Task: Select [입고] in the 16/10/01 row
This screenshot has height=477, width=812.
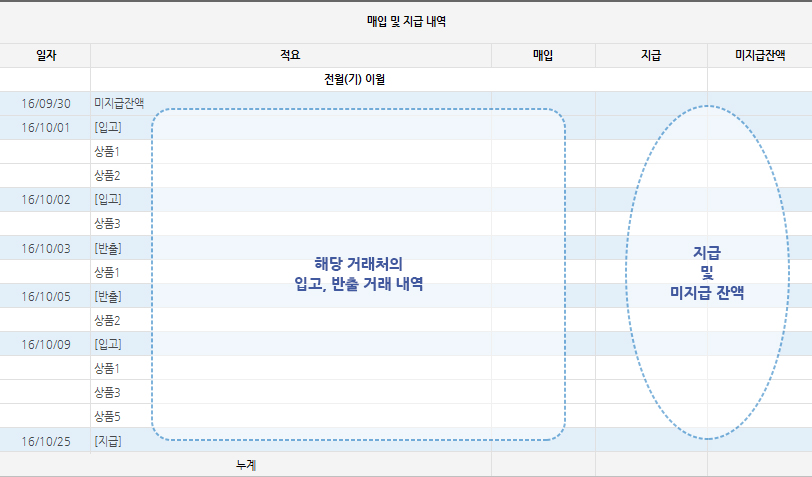Action: click(108, 127)
